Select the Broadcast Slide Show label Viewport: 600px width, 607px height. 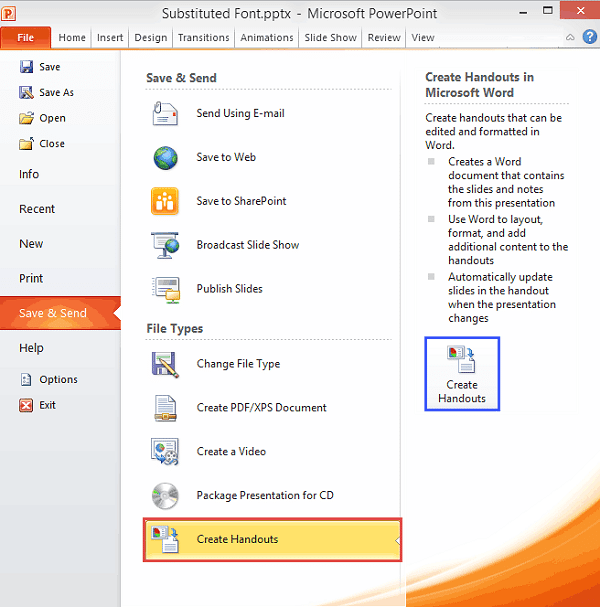click(x=248, y=245)
